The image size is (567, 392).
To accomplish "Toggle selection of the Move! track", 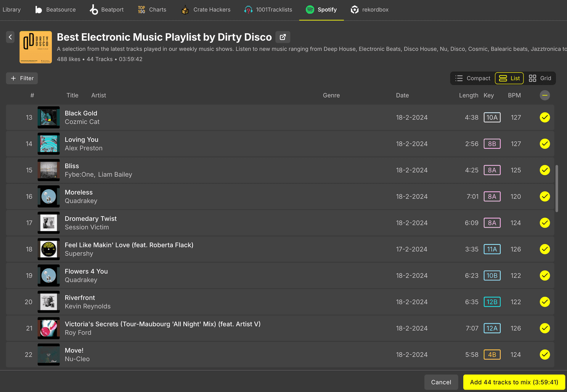I will click(x=545, y=354).
